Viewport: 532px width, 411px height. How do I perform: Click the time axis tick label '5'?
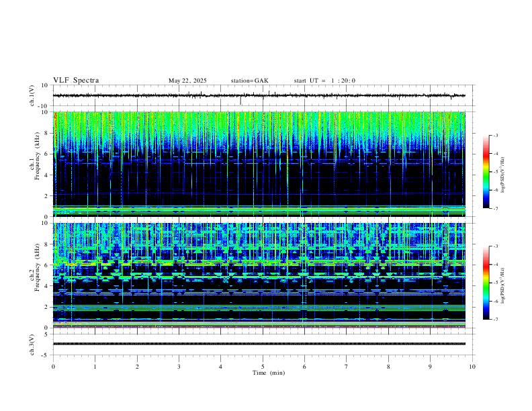[263, 367]
